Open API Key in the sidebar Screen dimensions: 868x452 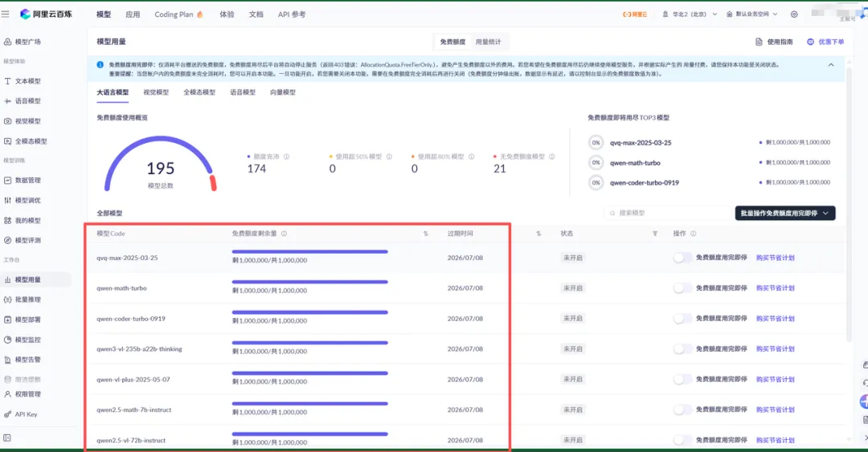pos(20,413)
